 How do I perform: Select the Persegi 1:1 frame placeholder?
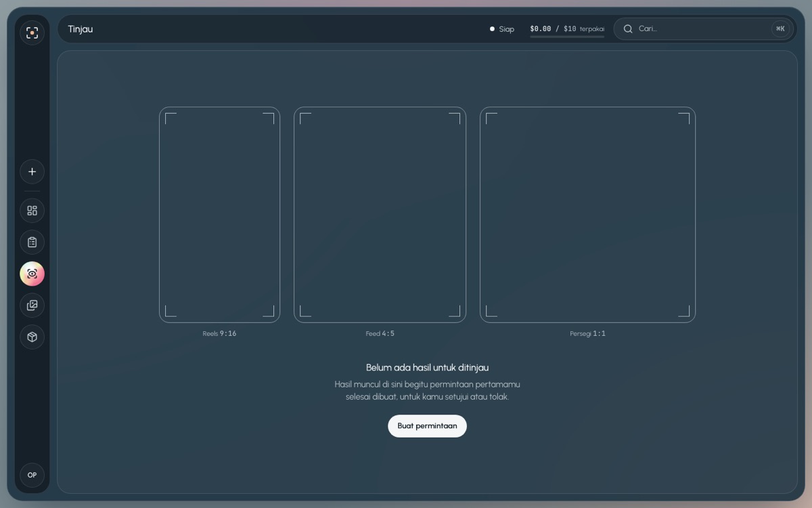pos(587,215)
